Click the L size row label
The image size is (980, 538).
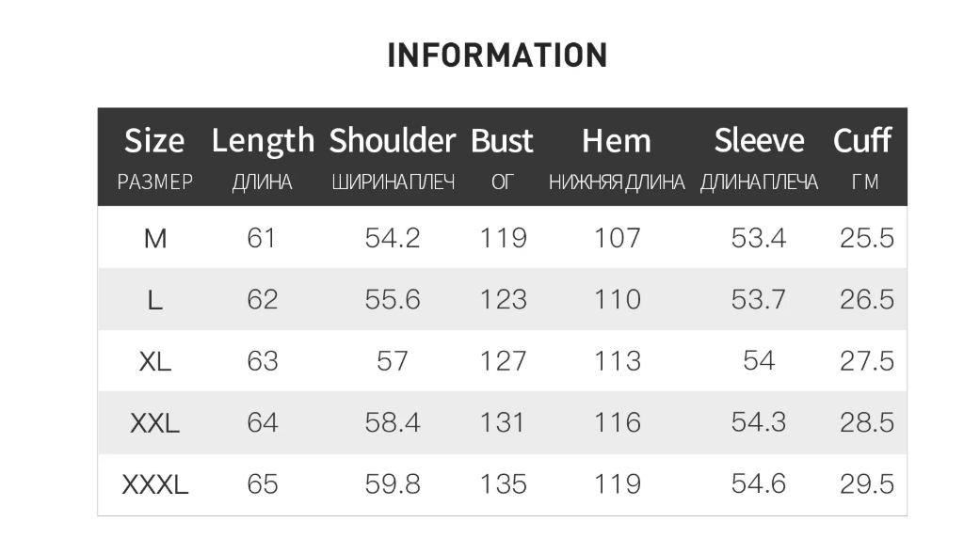[155, 300]
